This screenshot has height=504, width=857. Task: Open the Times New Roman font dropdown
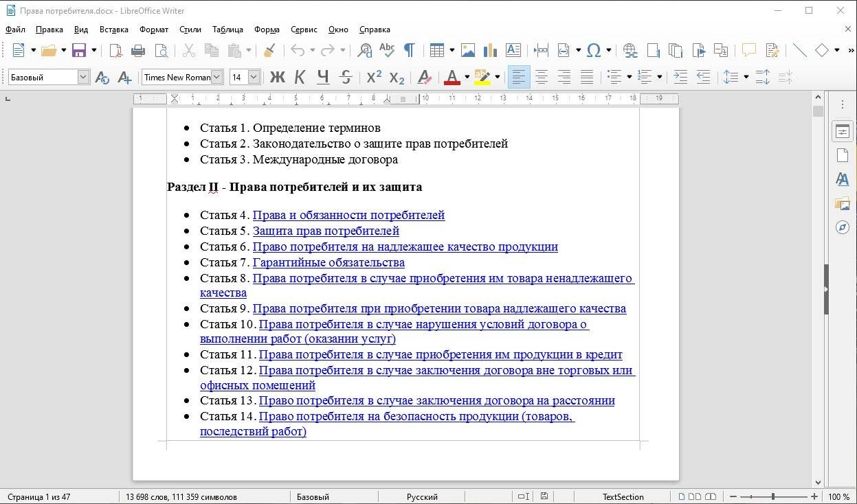(x=217, y=77)
